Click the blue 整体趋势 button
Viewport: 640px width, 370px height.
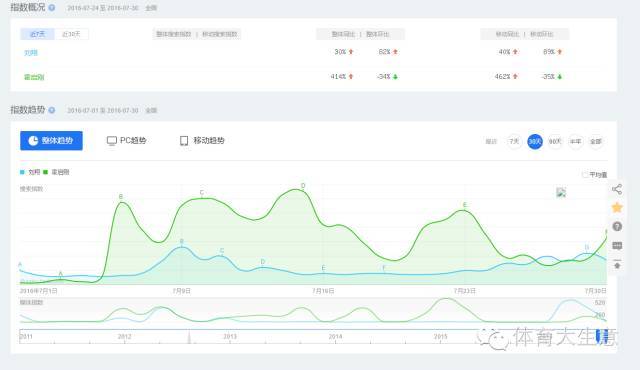pos(51,140)
